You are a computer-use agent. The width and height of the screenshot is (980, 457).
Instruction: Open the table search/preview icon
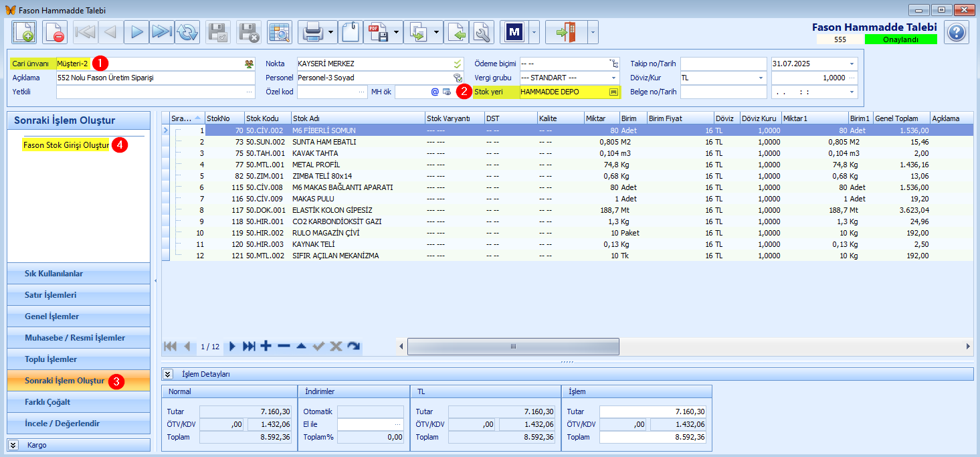click(280, 32)
